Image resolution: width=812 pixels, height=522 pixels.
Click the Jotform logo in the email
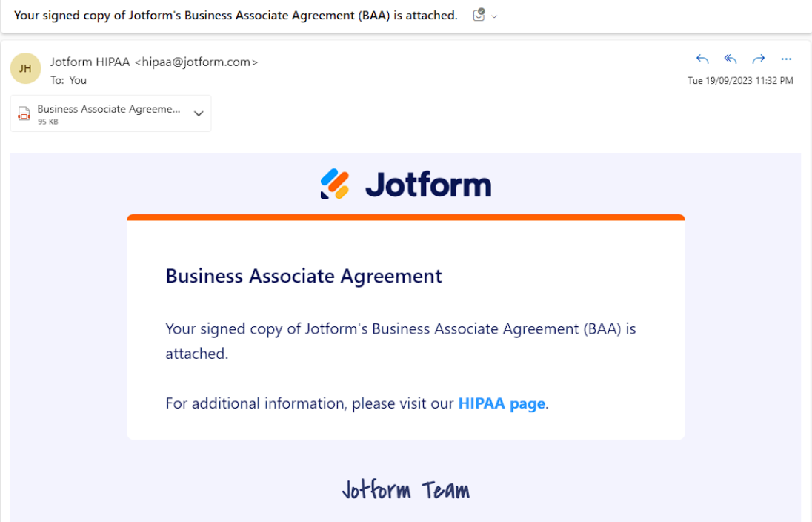pyautogui.click(x=406, y=185)
